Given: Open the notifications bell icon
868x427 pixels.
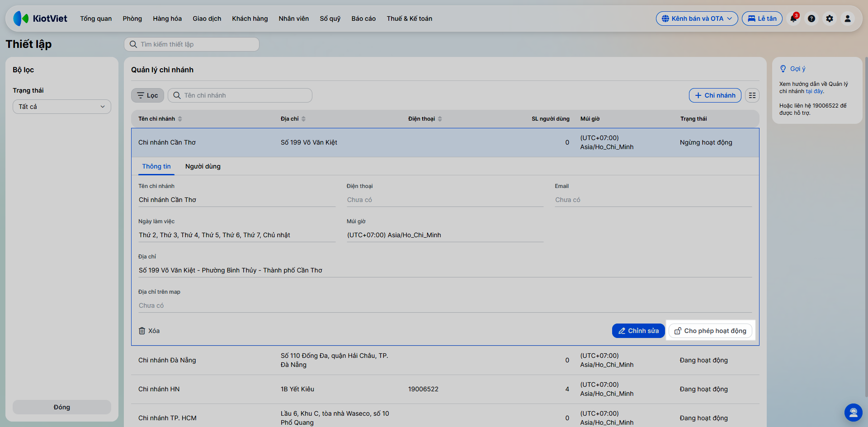Looking at the screenshot, I should pyautogui.click(x=793, y=19).
